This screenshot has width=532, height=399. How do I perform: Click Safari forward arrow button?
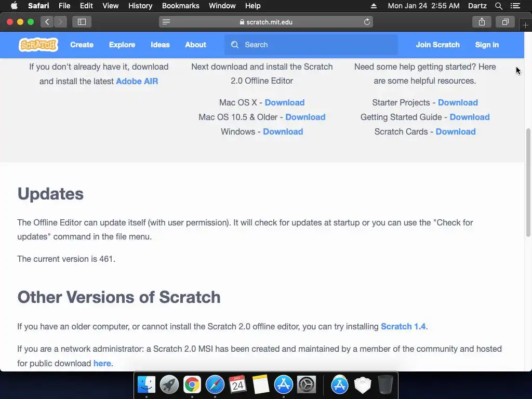coord(60,22)
